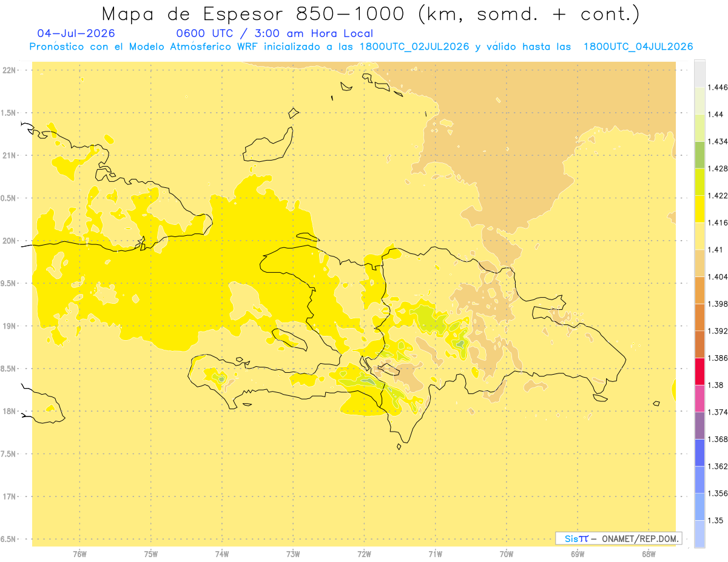Viewport: 728px width, 562px height.
Task: Click the colorbar value '1.374'
Action: [x=717, y=412]
